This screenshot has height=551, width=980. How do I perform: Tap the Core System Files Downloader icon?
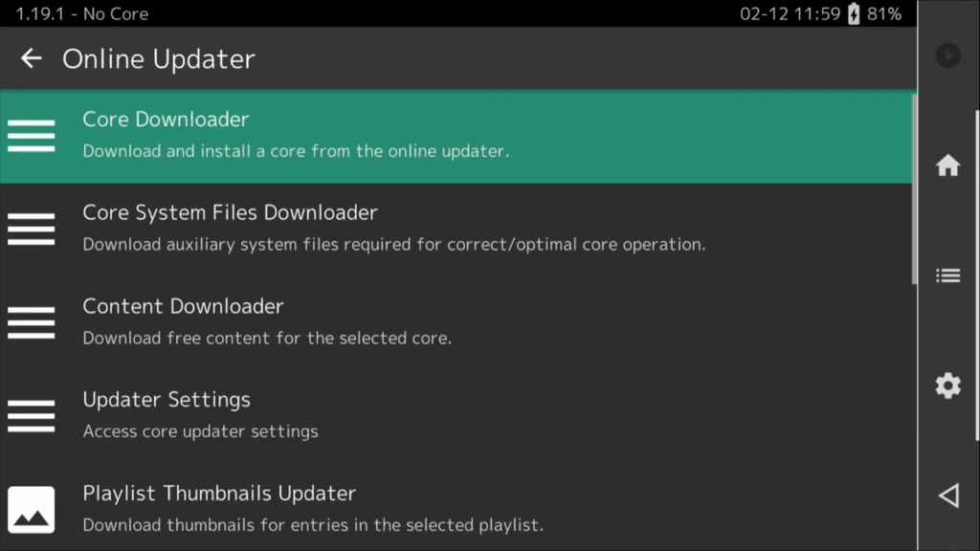[x=32, y=229]
